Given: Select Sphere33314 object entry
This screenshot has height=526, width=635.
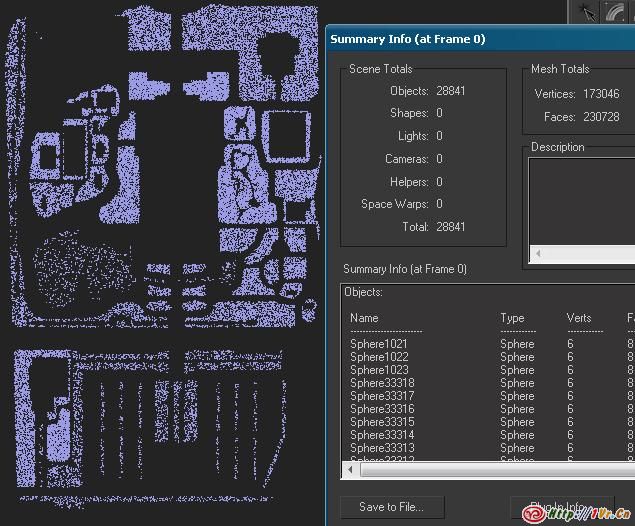Looking at the screenshot, I should click(382, 435).
